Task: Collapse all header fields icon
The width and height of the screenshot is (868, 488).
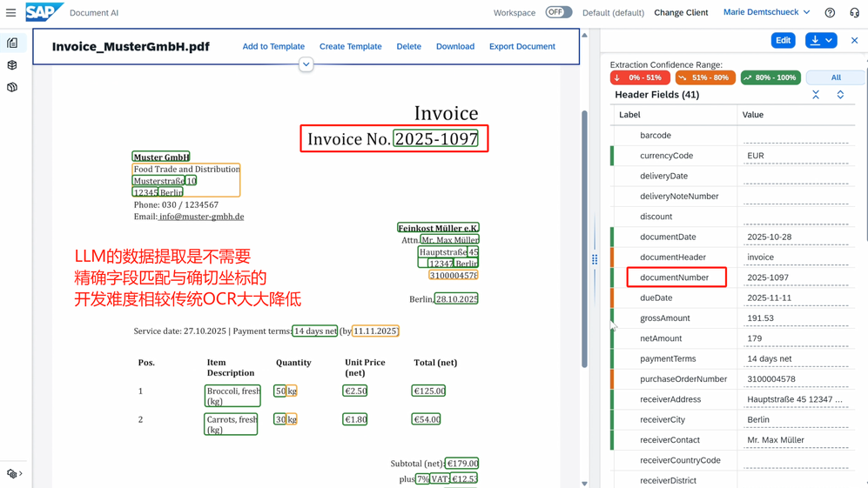Action: pyautogui.click(x=816, y=95)
